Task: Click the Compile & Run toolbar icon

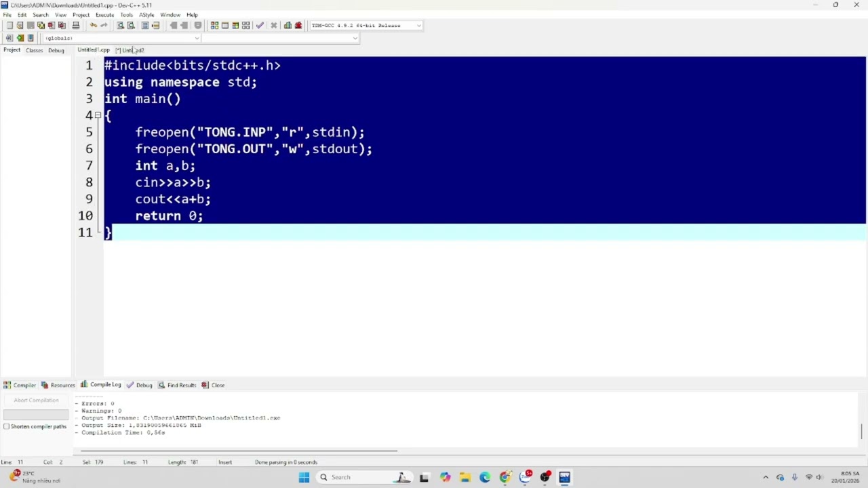Action: click(x=235, y=25)
